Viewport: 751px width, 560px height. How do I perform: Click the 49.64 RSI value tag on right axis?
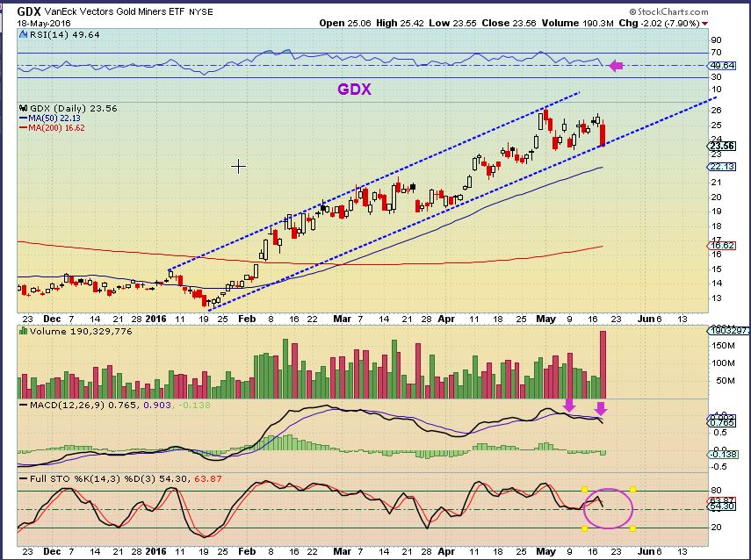click(722, 65)
